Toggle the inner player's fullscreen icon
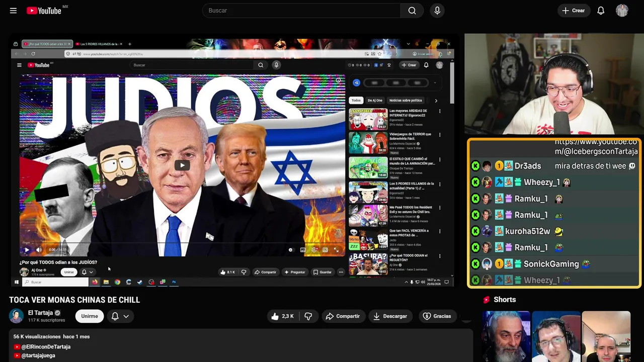Screen dimensions: 644x362 336,250
